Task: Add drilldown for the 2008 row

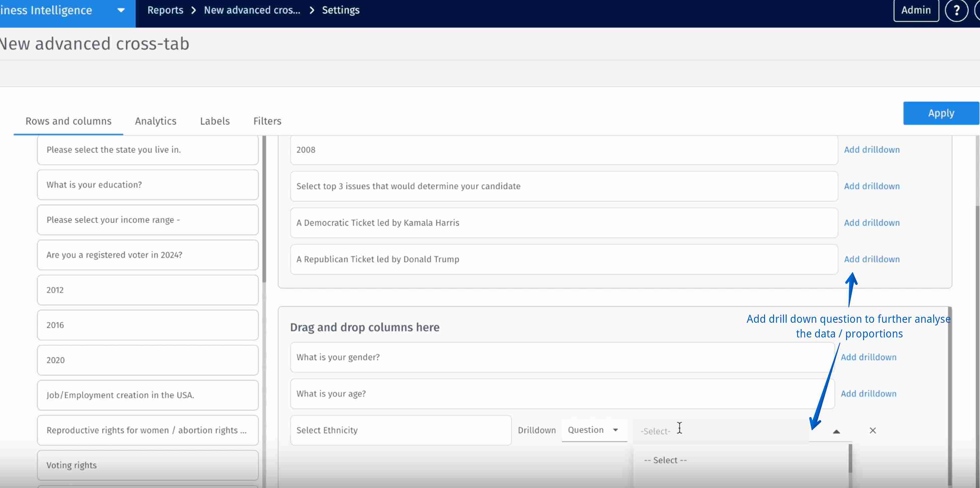Action: [872, 150]
